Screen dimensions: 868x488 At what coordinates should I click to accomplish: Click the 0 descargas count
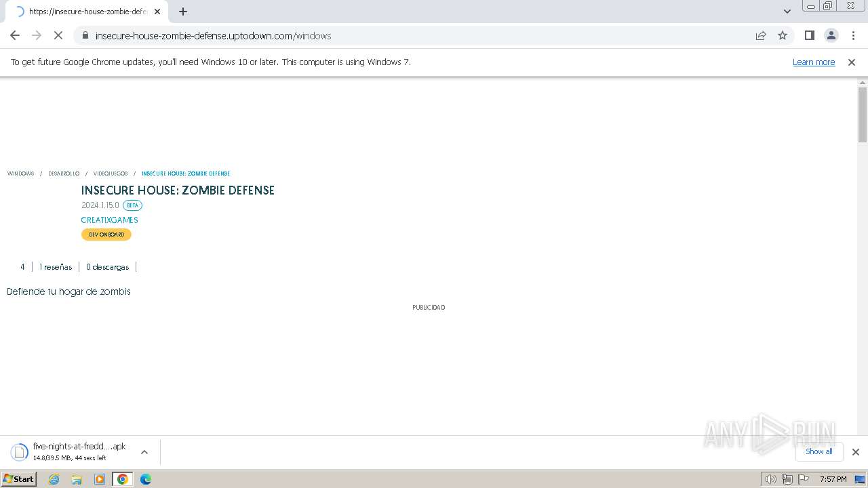[107, 267]
